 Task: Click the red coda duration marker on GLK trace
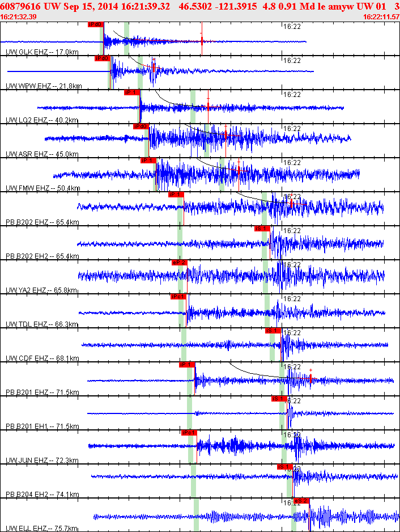tap(202, 41)
